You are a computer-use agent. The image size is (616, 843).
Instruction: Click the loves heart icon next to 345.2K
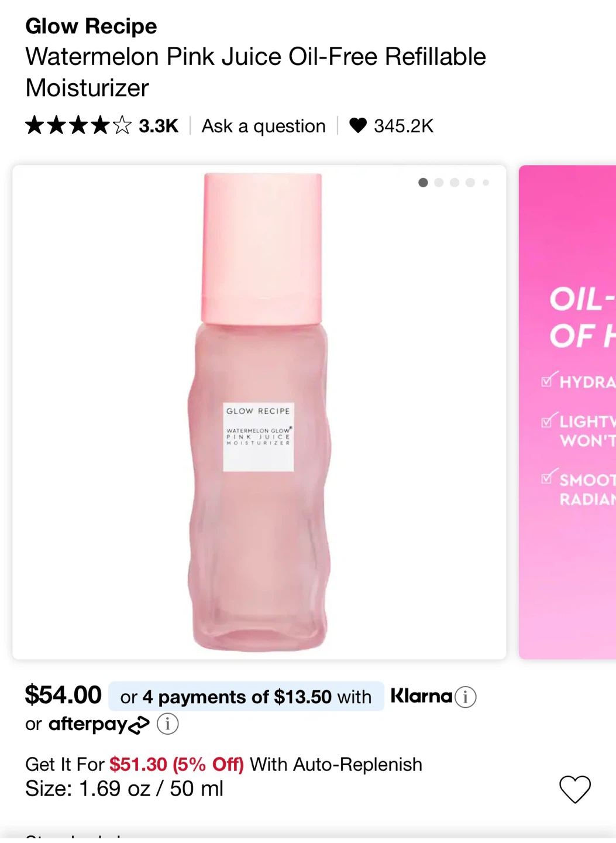click(x=359, y=126)
